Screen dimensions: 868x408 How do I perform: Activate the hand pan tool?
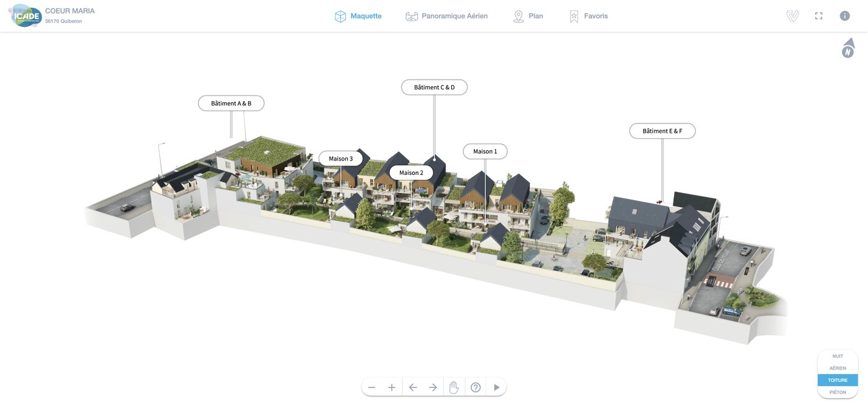454,388
